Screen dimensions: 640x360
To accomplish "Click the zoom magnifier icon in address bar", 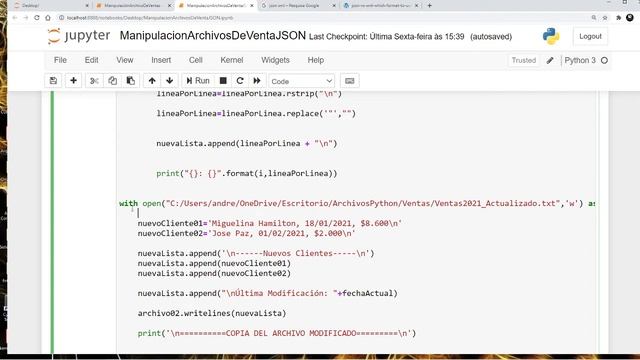I will coord(594,18).
